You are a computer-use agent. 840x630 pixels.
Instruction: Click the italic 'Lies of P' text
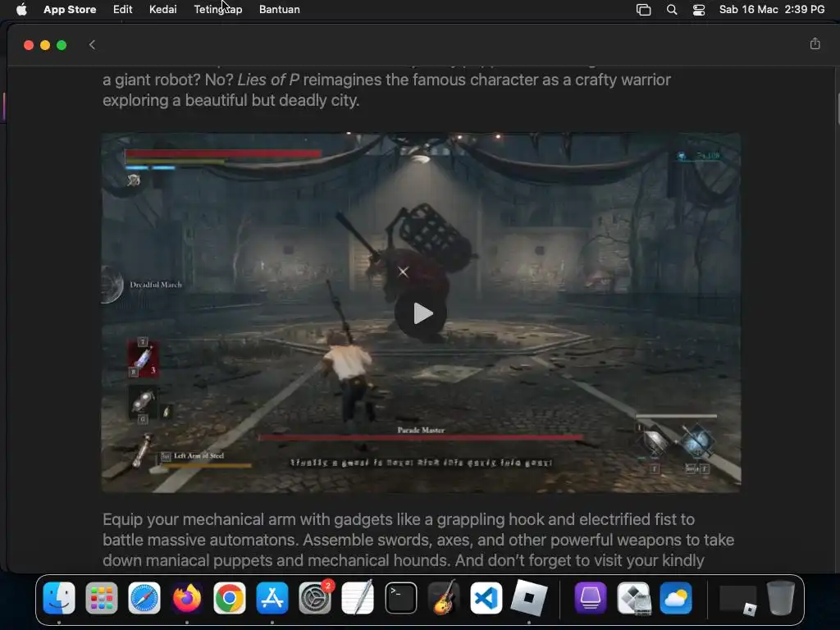(268, 80)
